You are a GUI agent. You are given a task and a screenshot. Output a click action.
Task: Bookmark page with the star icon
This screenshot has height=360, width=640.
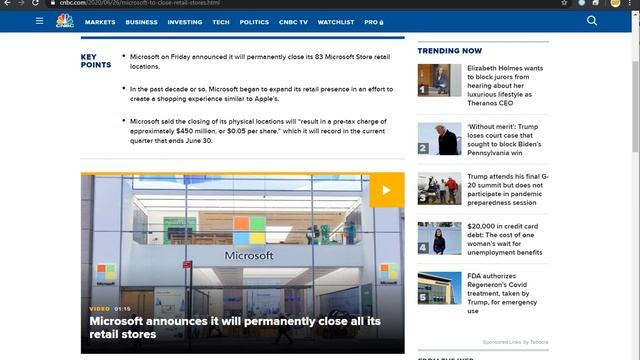tap(564, 3)
